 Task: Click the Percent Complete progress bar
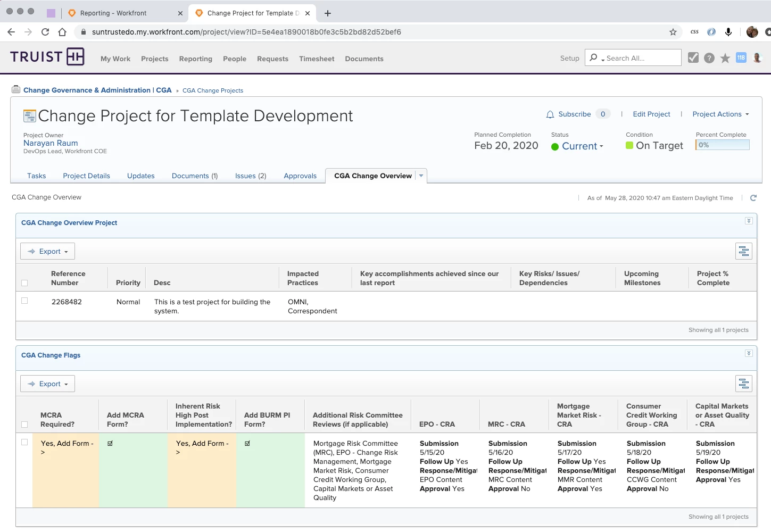click(x=723, y=145)
